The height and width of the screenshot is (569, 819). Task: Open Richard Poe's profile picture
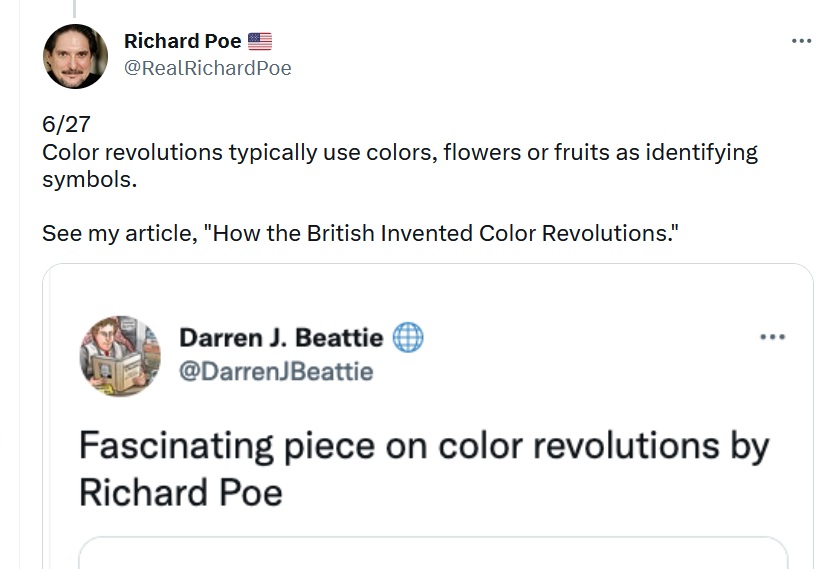click(x=75, y=56)
